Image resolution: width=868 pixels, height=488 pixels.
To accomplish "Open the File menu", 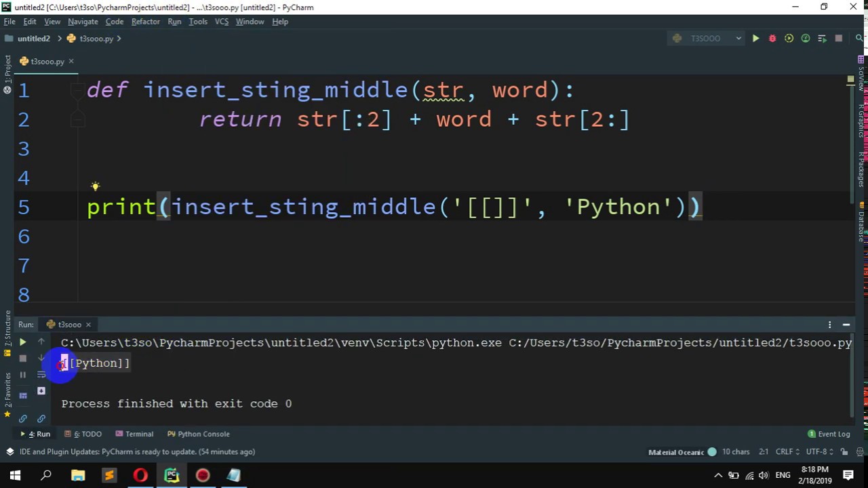I will tap(9, 22).
